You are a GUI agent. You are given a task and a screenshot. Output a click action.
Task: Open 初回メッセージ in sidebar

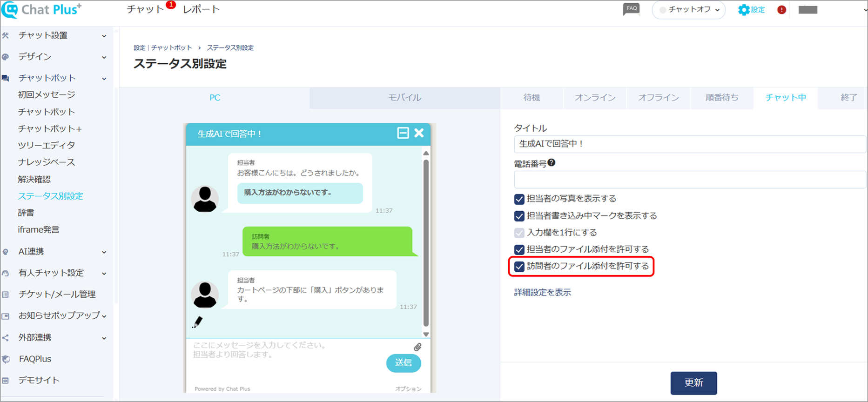pyautogui.click(x=47, y=95)
